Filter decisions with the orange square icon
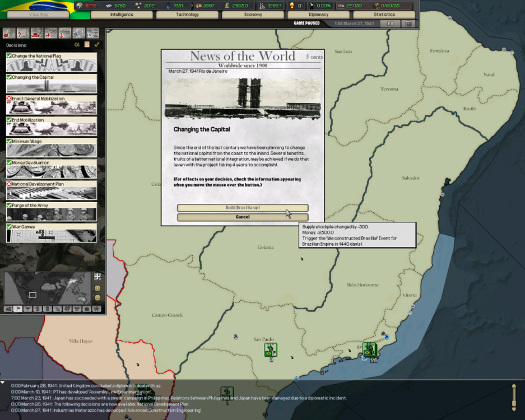Viewport: 525px width, 420px height. (87, 44)
